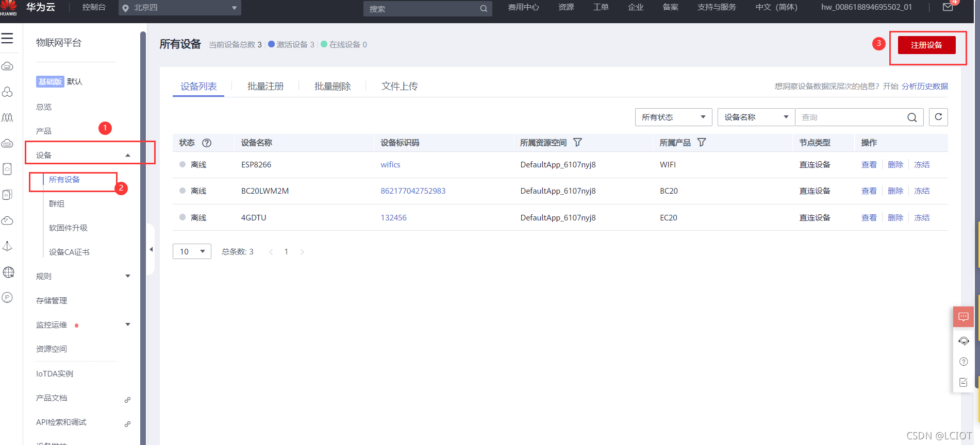
Task: Select 群组 in the side menu
Action: click(x=57, y=204)
